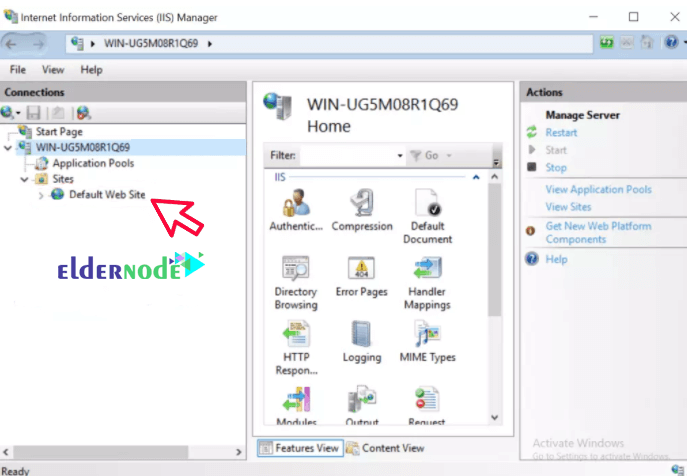687x476 pixels.
Task: Click Get New Web Platform Components
Action: tap(598, 232)
